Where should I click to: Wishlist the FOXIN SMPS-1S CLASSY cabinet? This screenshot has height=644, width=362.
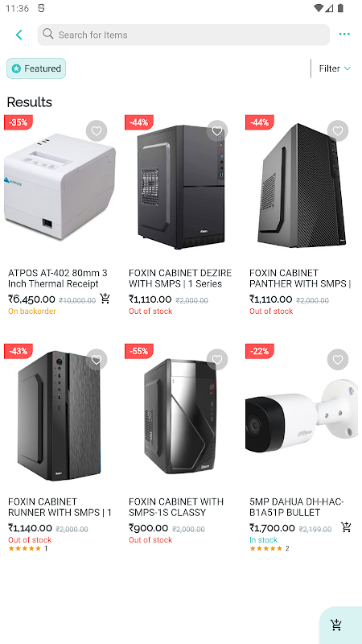click(x=217, y=360)
